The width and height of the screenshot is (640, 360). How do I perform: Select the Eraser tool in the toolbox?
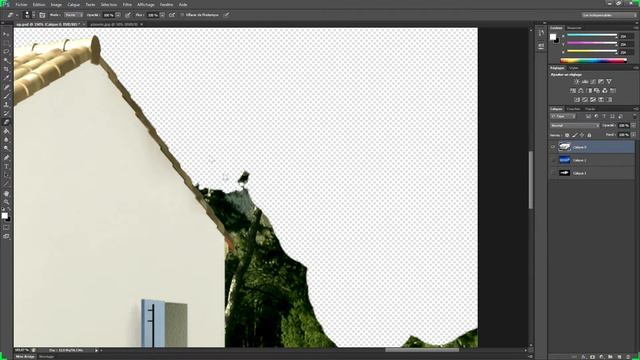point(6,122)
